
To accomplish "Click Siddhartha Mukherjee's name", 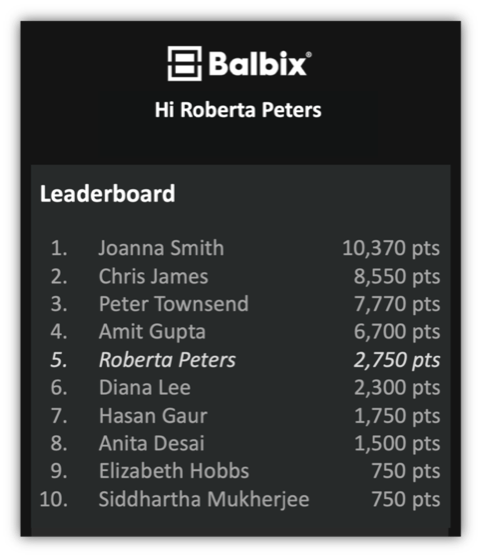I will point(204,499).
